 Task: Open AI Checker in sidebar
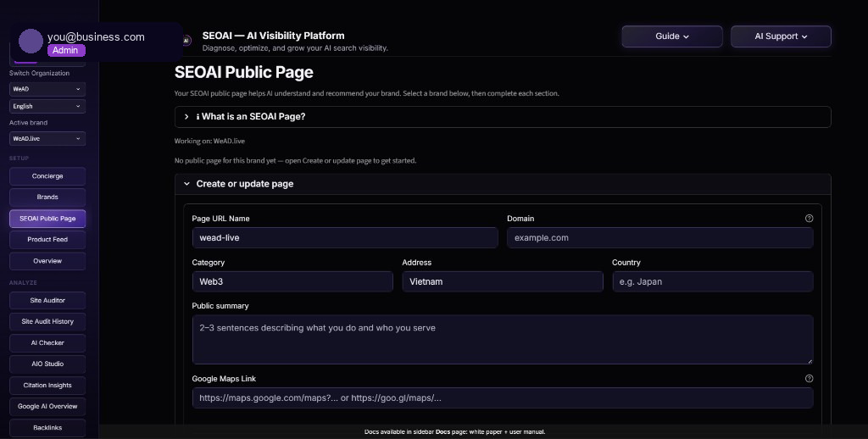click(x=47, y=342)
